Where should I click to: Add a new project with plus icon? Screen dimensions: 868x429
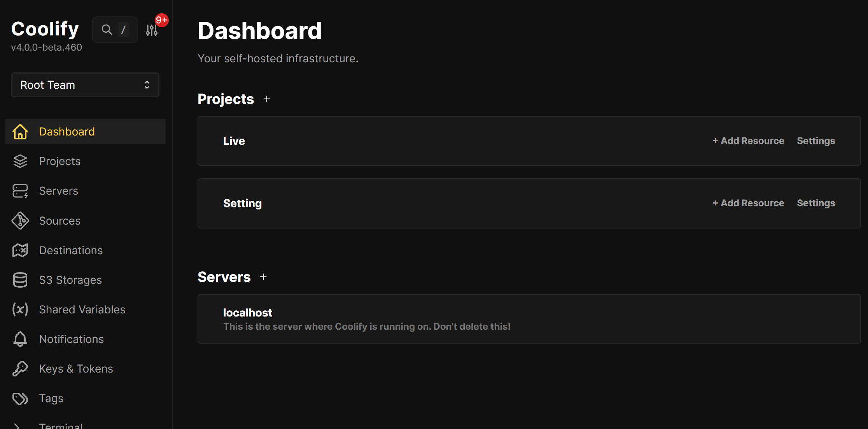pos(267,99)
